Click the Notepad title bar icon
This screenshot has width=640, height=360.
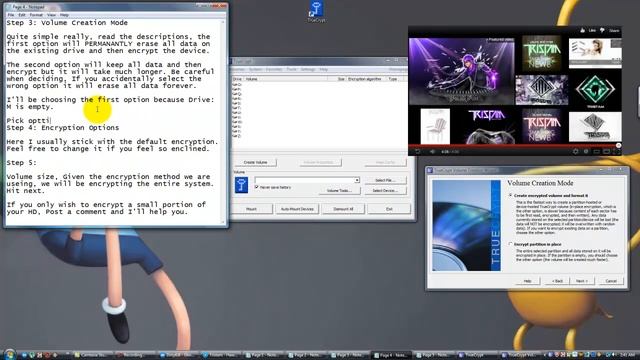[x=9, y=7]
